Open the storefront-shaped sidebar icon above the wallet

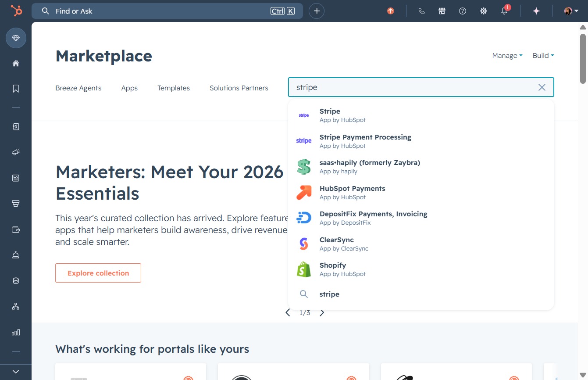(16, 204)
